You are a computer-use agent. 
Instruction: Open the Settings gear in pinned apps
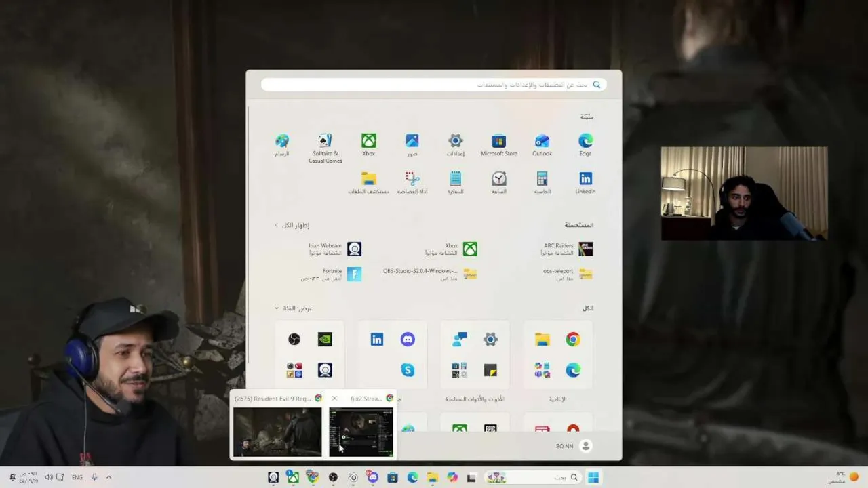(455, 144)
